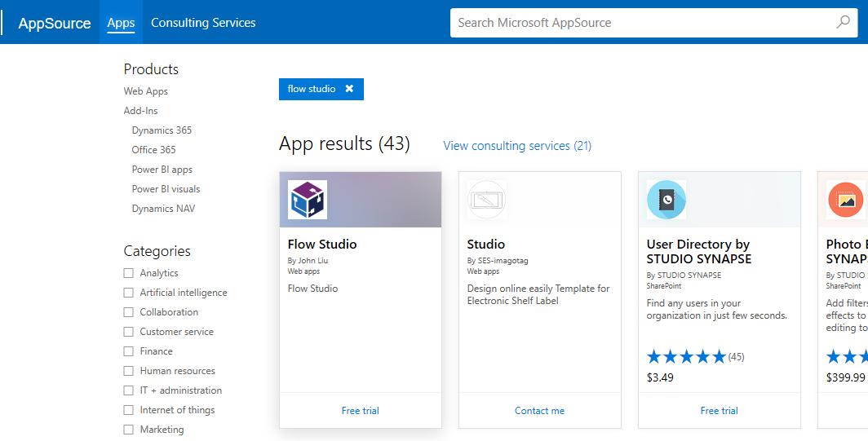Screen dimensions: 868x441
Task: Select the Add-Ins product filter
Action: (140, 111)
